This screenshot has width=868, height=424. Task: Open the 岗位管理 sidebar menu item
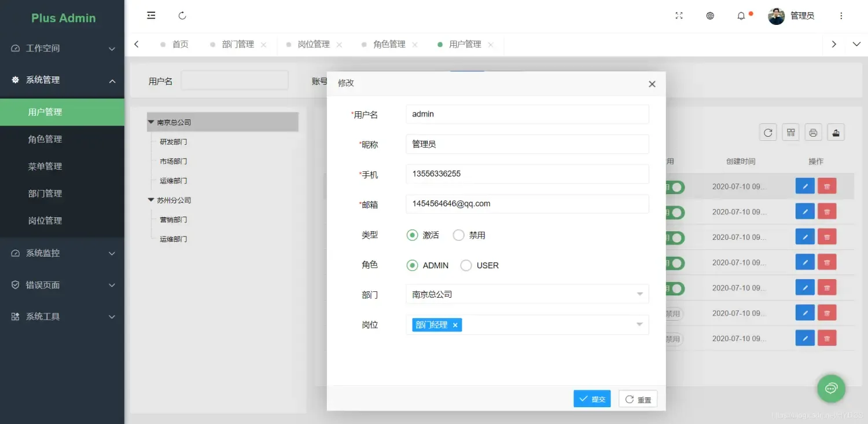click(46, 220)
